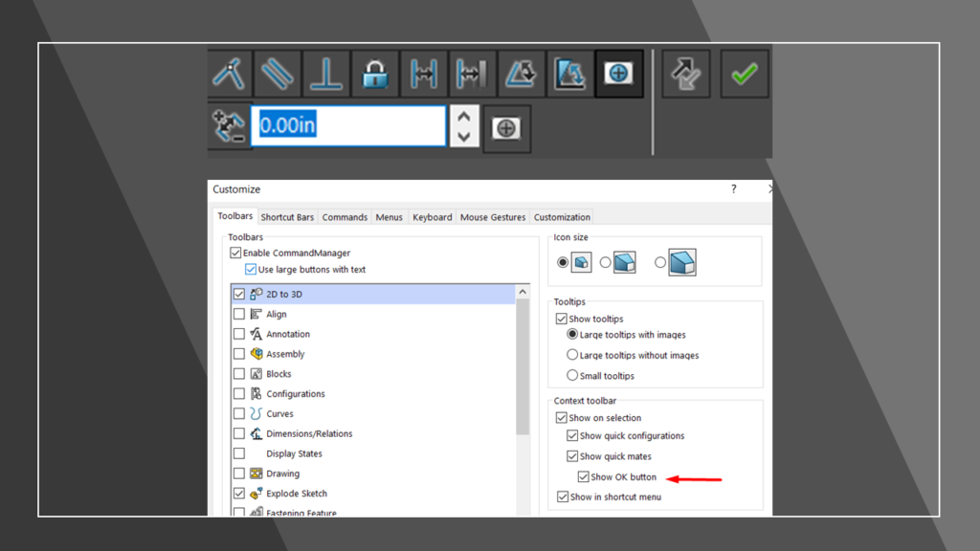The width and height of the screenshot is (980, 551).
Task: Decrease the offset value with down arrow
Action: (464, 137)
